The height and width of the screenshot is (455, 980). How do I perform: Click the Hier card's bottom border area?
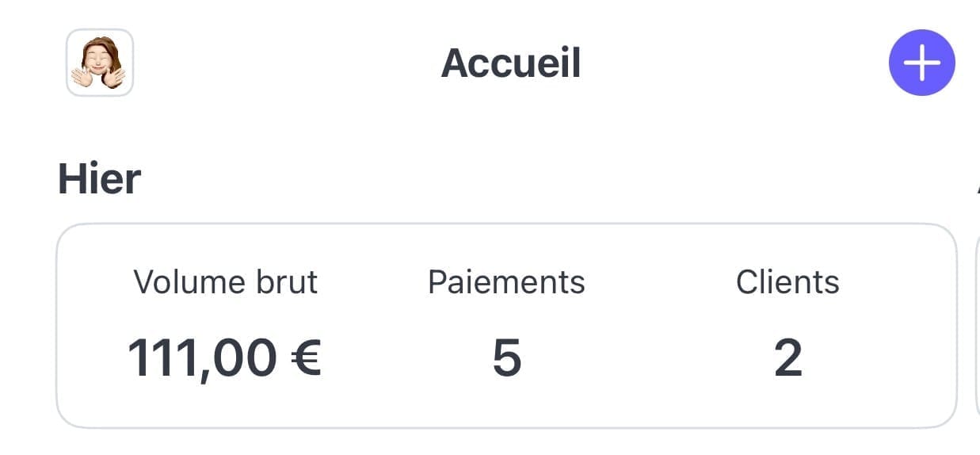(507, 426)
